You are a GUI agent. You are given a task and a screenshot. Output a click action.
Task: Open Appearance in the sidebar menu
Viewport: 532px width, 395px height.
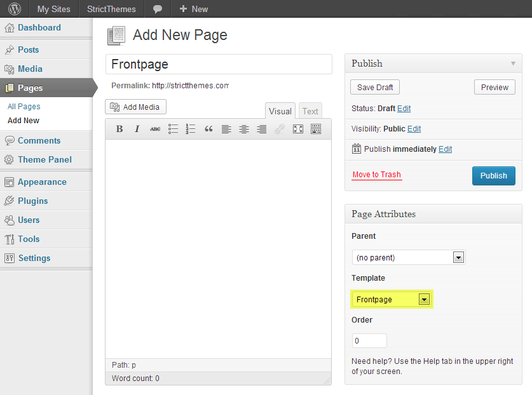click(42, 182)
